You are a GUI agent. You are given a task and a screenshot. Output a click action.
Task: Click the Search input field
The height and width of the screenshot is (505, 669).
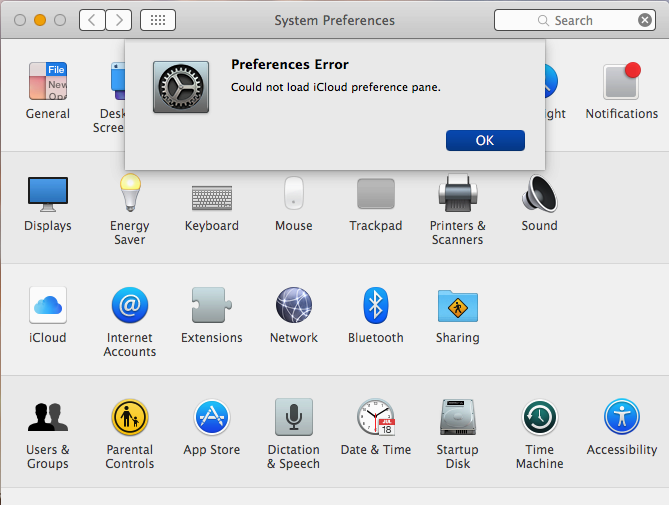coord(575,20)
